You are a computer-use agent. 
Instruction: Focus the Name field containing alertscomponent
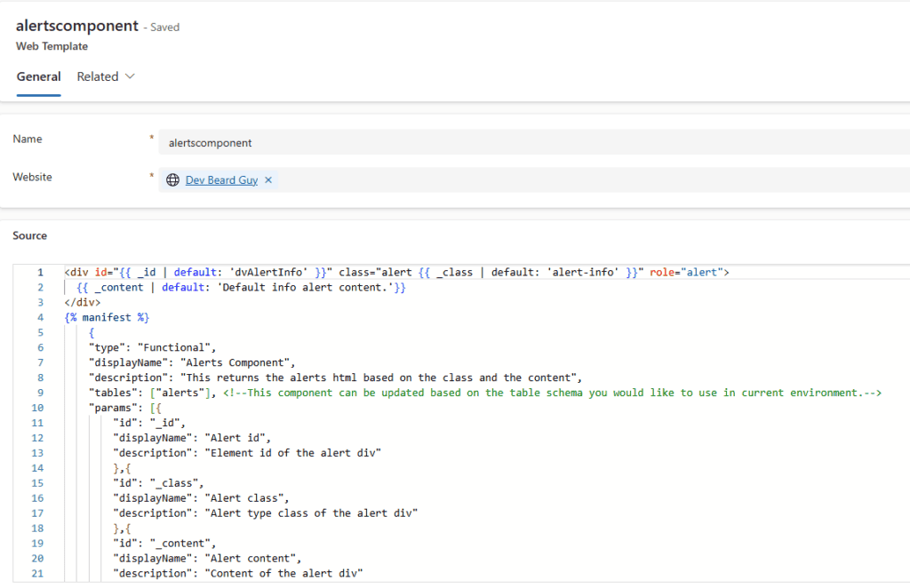[533, 142]
